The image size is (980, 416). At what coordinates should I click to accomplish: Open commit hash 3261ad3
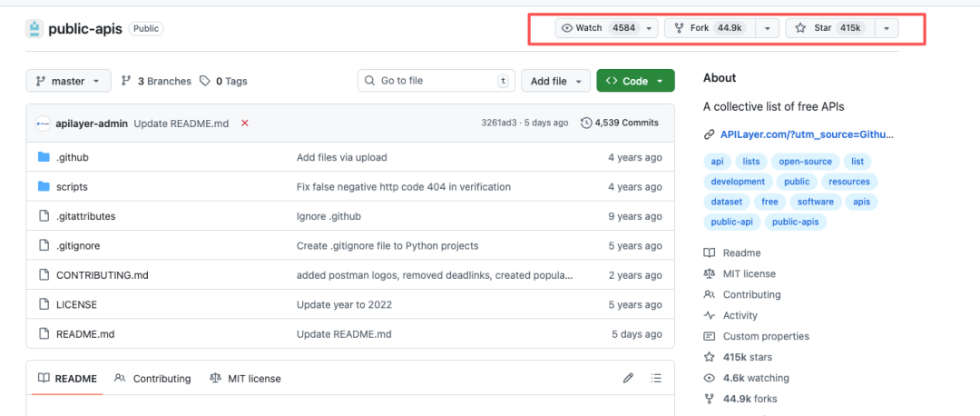[499, 124]
